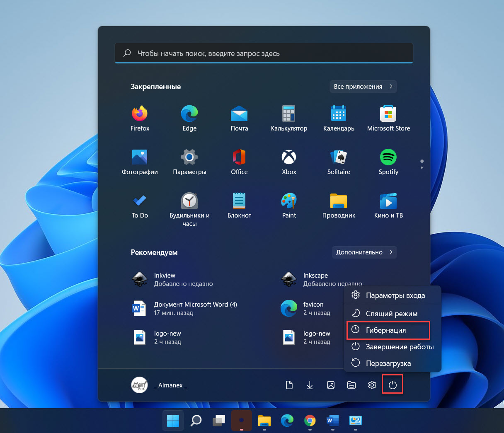Open the Калькулятор app
Screen dimensions: 504x433
(289, 119)
